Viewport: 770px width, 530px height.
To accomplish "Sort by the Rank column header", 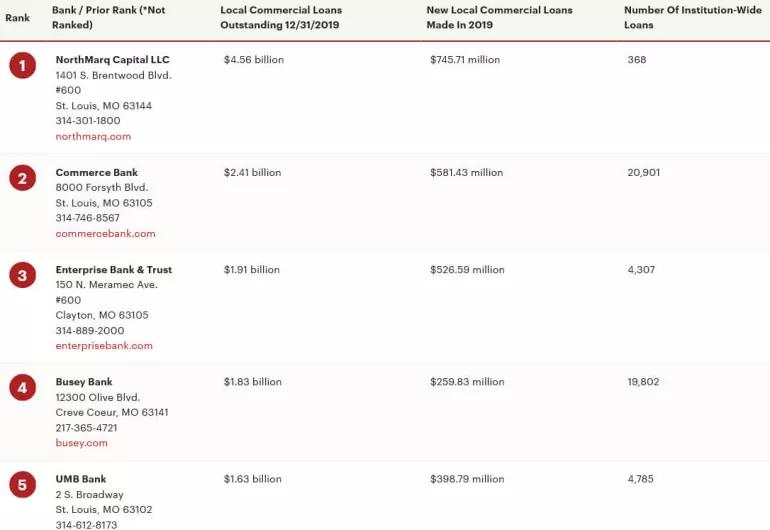I will [17, 18].
